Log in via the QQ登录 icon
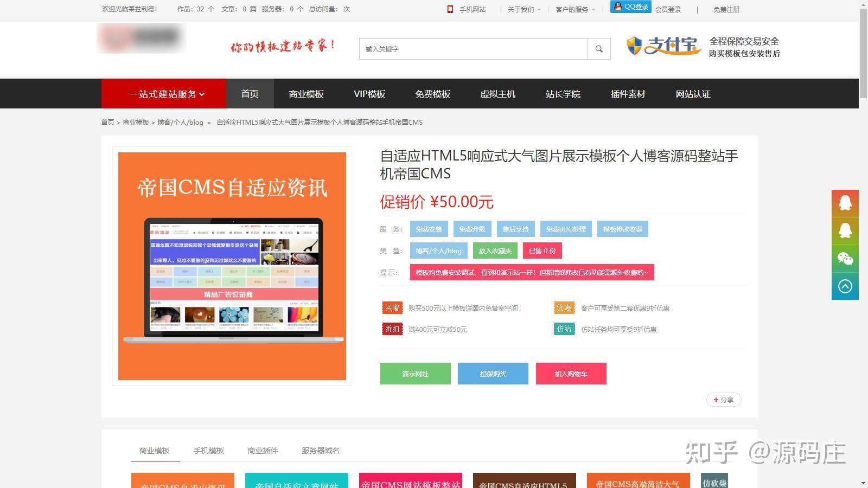 point(629,7)
